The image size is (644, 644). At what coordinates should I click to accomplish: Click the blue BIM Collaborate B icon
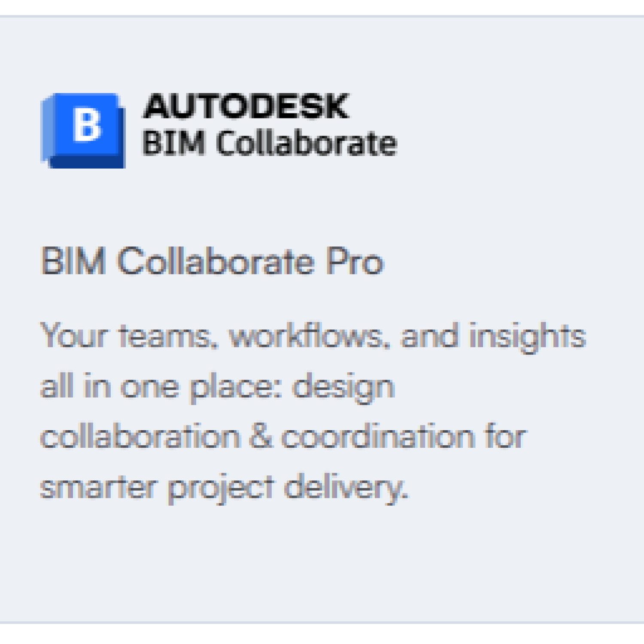click(83, 130)
